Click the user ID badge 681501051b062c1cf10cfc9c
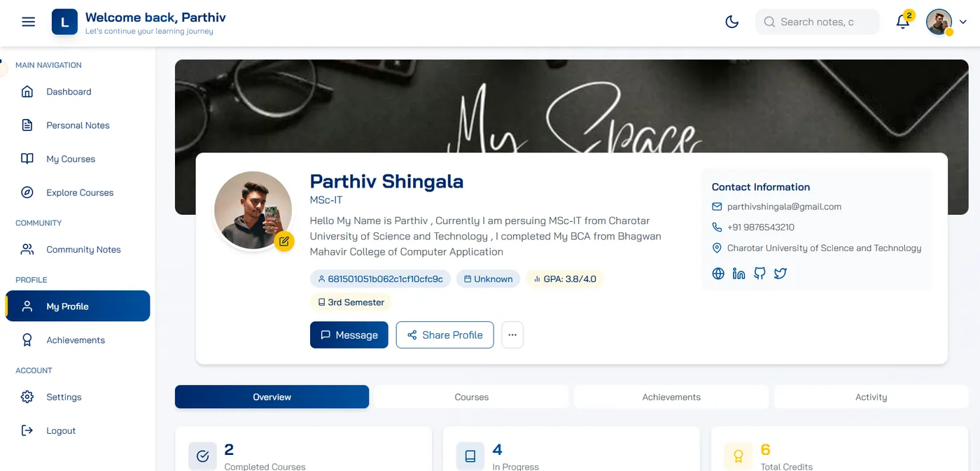Screen dimensions: 980x471 click(x=380, y=279)
